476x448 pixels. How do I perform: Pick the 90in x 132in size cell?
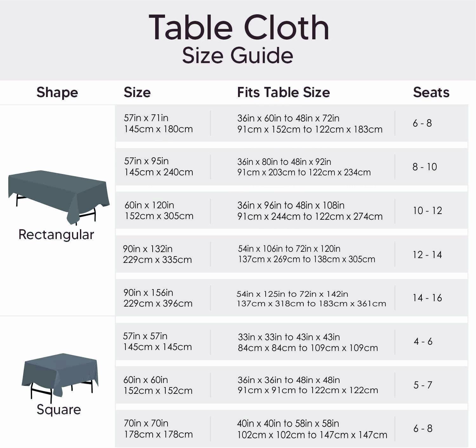pos(157,254)
